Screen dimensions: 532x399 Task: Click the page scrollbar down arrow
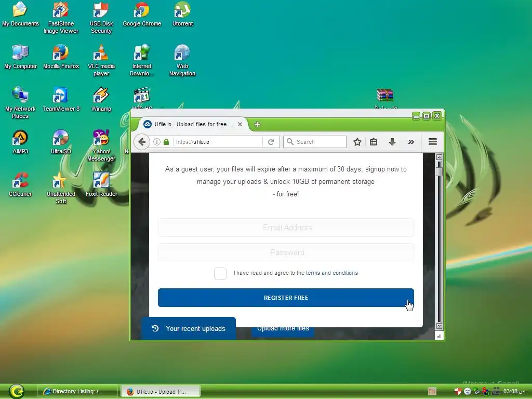click(x=439, y=326)
